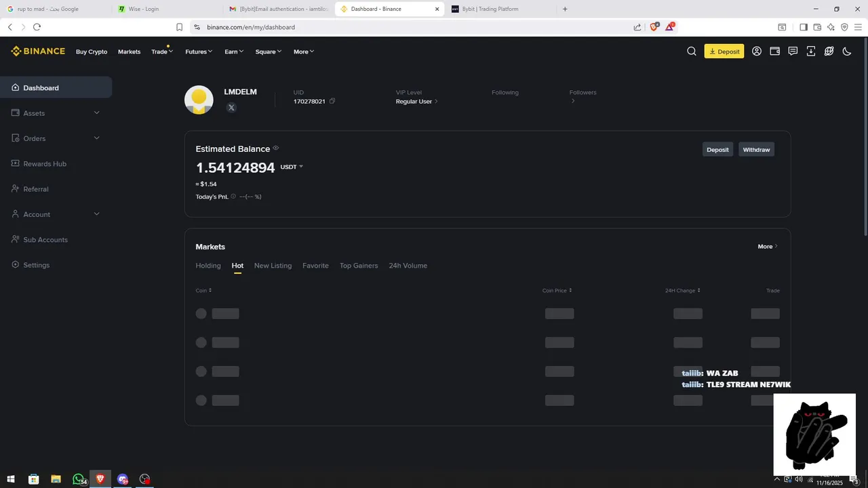Image resolution: width=868 pixels, height=488 pixels.
Task: Click the Followers arrow
Action: 573,102
